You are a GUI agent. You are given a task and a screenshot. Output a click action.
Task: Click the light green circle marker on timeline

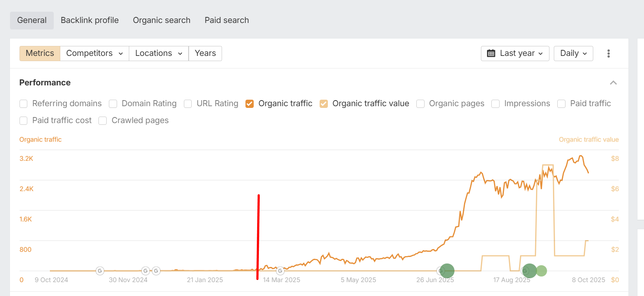click(541, 271)
